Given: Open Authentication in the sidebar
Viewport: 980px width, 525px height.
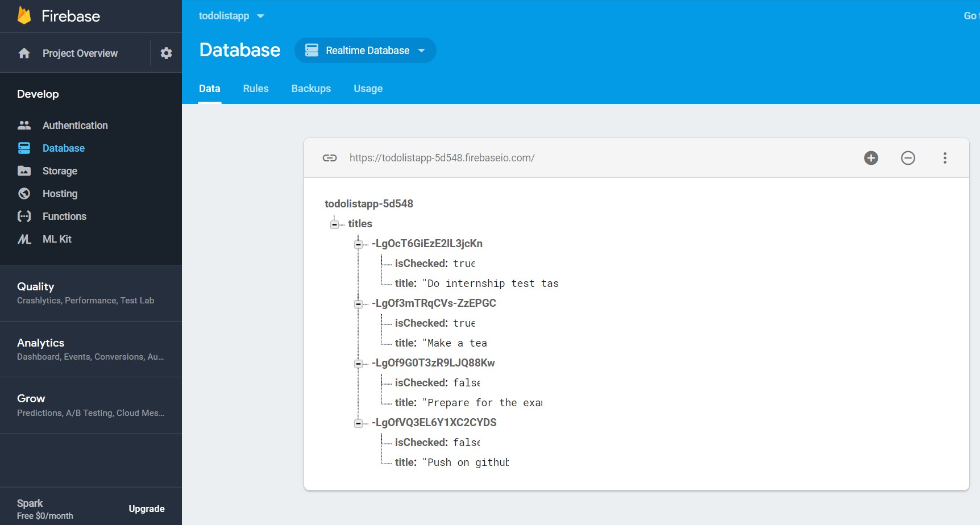Looking at the screenshot, I should click(x=75, y=125).
